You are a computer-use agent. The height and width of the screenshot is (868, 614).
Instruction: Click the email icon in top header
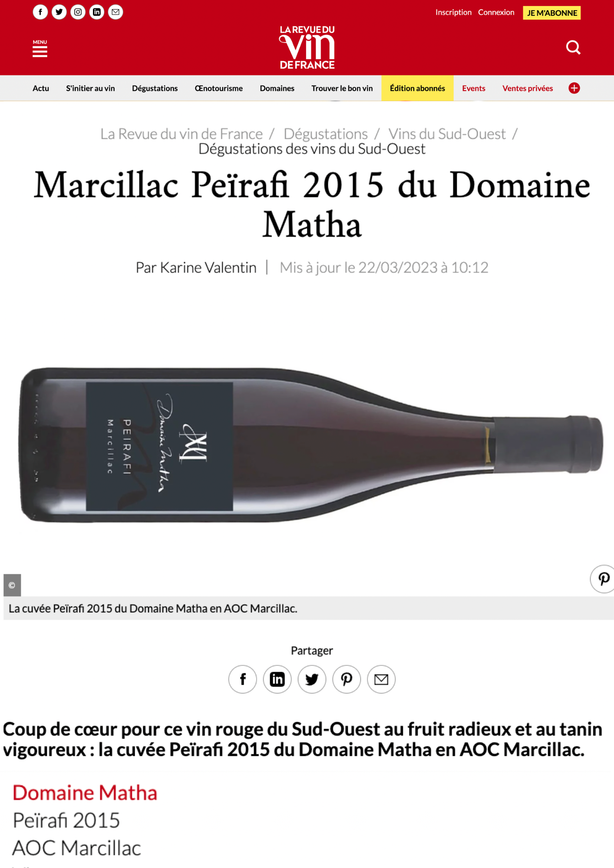(x=116, y=12)
